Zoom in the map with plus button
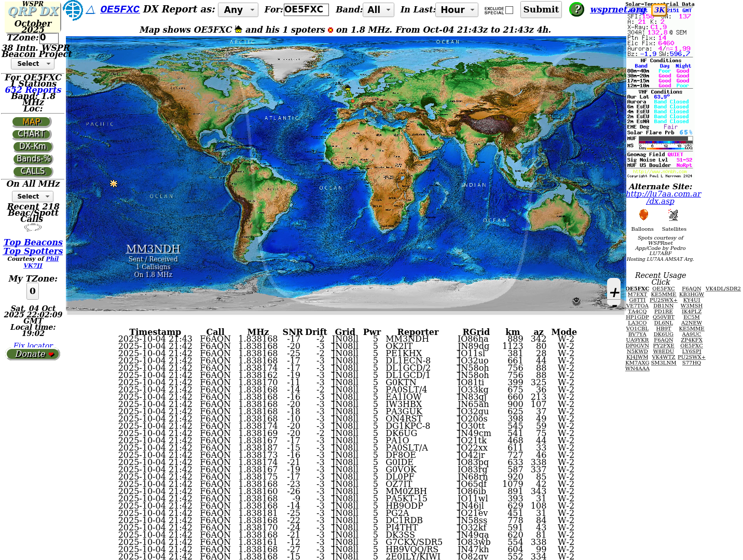Screen dimensions: 743x560 click(614, 292)
